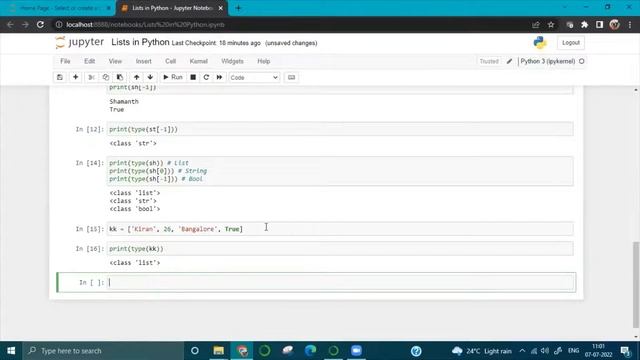
Task: Go forward in browser
Action: [25, 25]
